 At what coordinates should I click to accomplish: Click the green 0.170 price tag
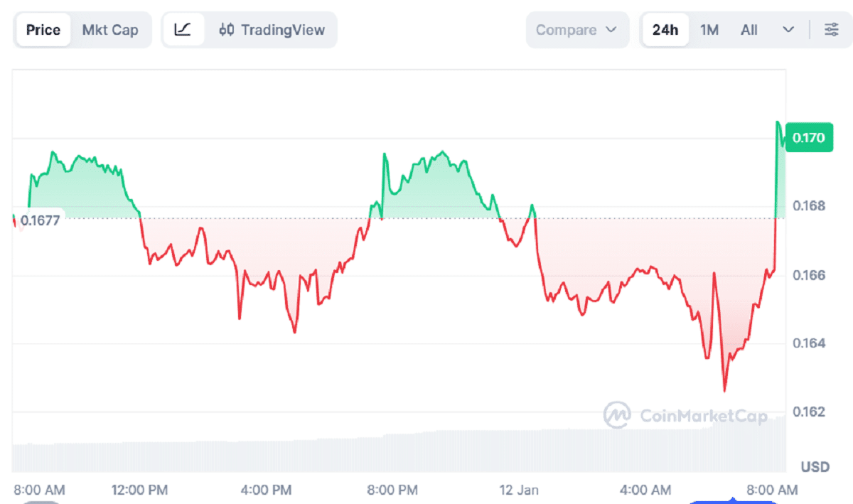(x=810, y=137)
